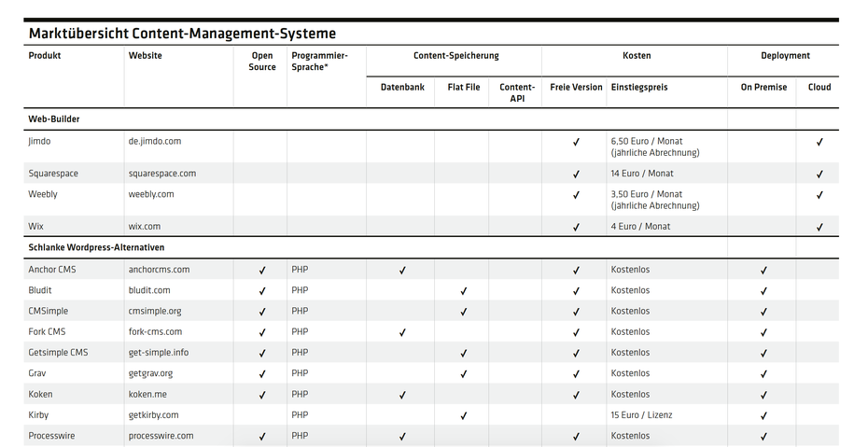Screen dimensions: 868x447
Task: Click the Open Source checkmark in the Grav row
Action: [x=262, y=374]
